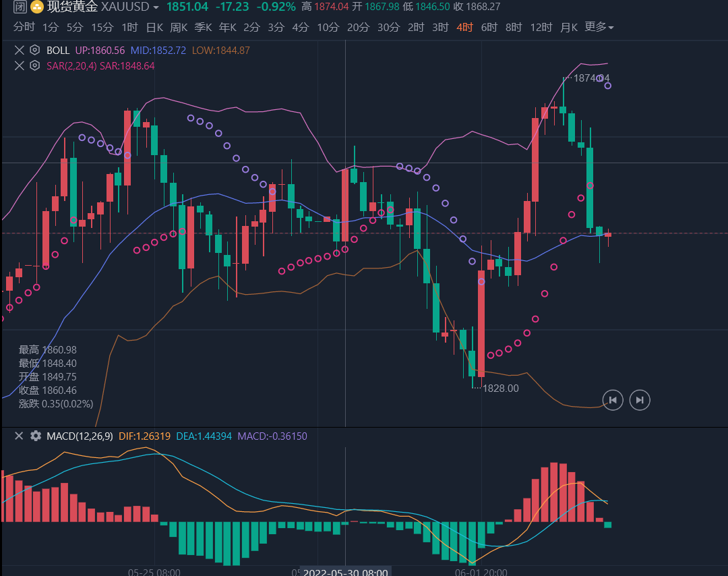Switch to 周K weekly chart

(x=179, y=28)
